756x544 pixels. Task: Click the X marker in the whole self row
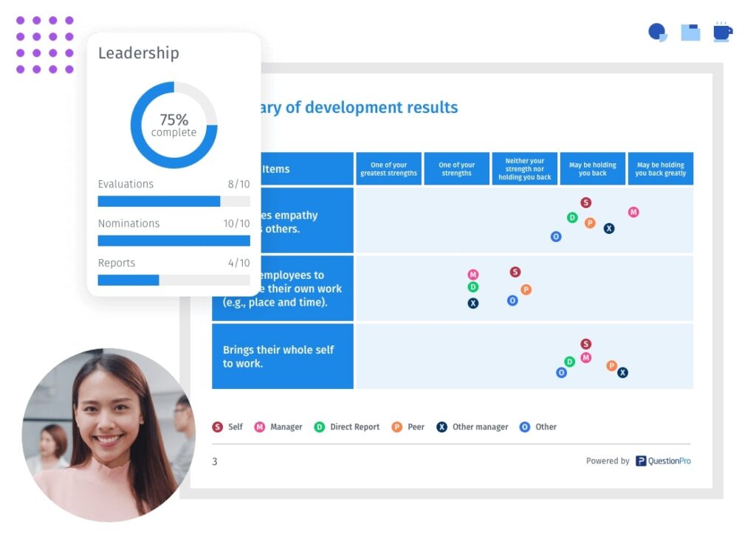pos(622,372)
